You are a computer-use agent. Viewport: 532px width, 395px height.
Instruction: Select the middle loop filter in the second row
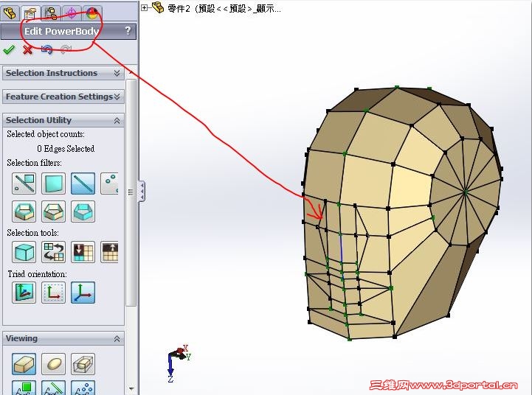pos(53,212)
